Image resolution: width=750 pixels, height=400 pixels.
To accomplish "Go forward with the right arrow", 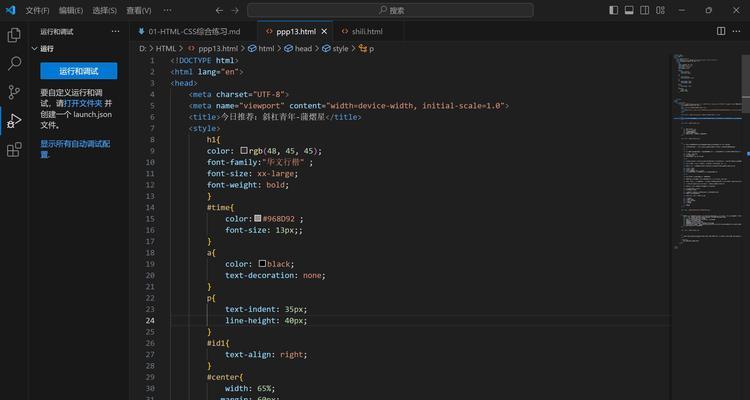I will (x=235, y=10).
